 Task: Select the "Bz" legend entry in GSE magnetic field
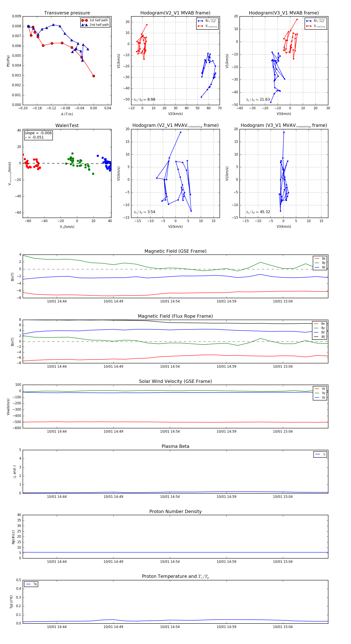tap(320, 268)
